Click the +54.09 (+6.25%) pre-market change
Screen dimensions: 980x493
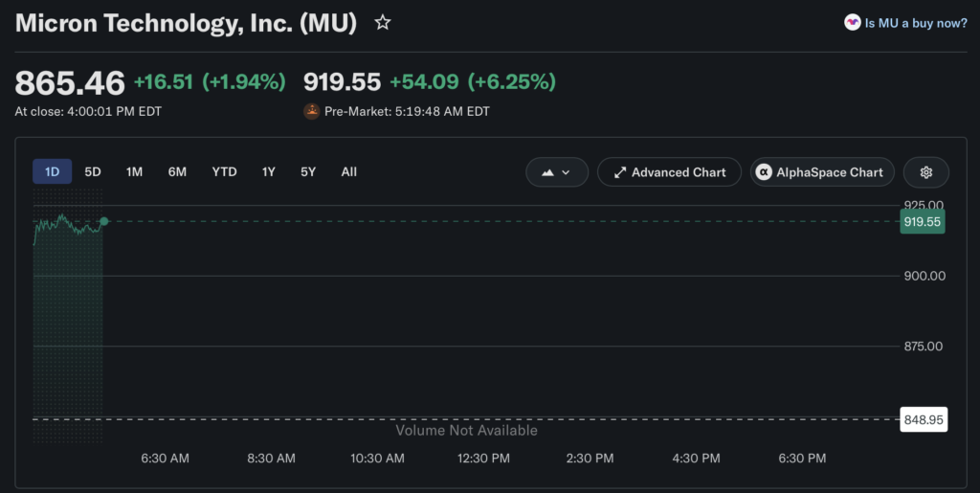tap(473, 82)
